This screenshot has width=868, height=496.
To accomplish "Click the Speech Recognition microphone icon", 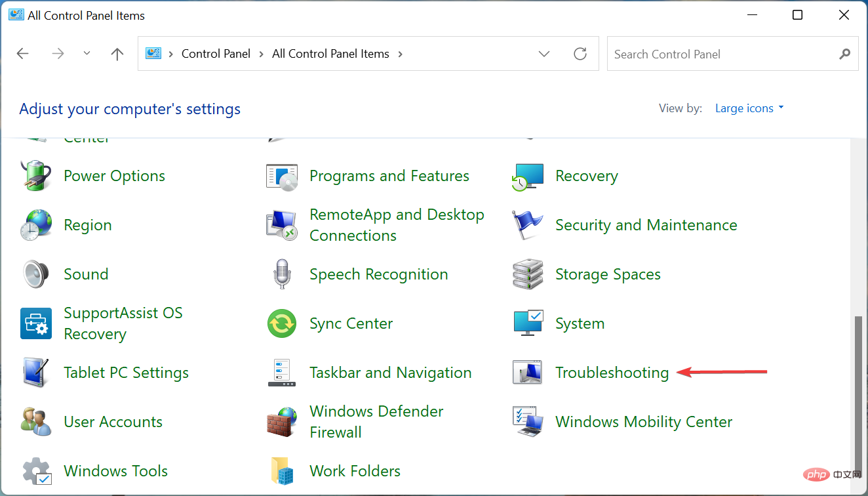I will [282, 274].
